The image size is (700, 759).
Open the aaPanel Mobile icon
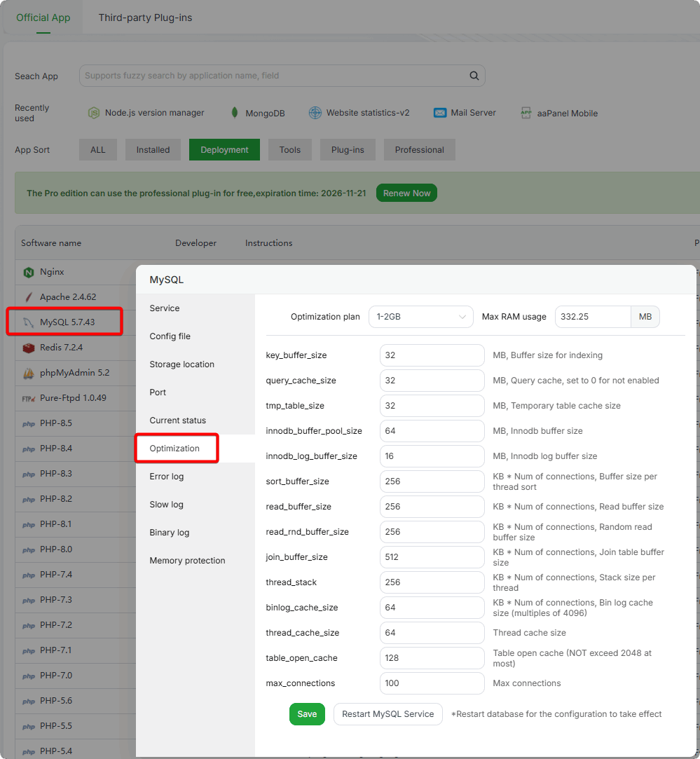click(x=526, y=113)
